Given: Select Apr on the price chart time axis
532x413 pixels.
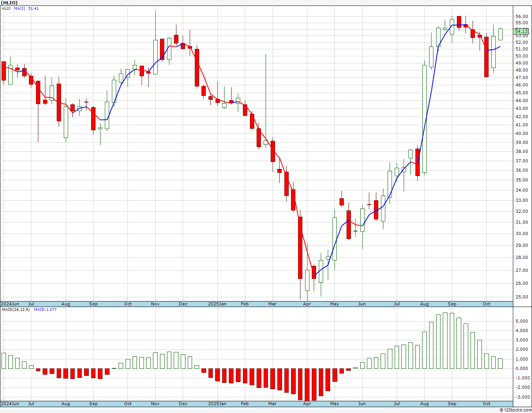Looking at the screenshot, I should tap(307, 304).
